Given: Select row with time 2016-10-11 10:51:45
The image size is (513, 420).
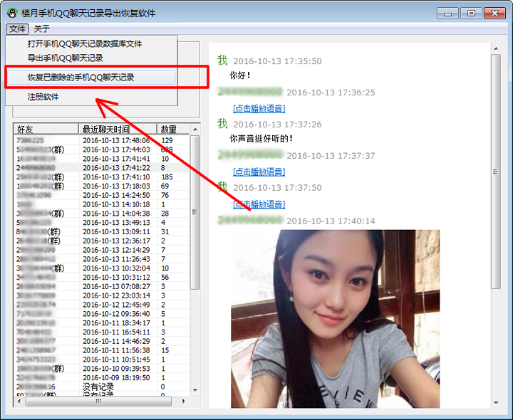Looking at the screenshot, I should (x=101, y=360).
